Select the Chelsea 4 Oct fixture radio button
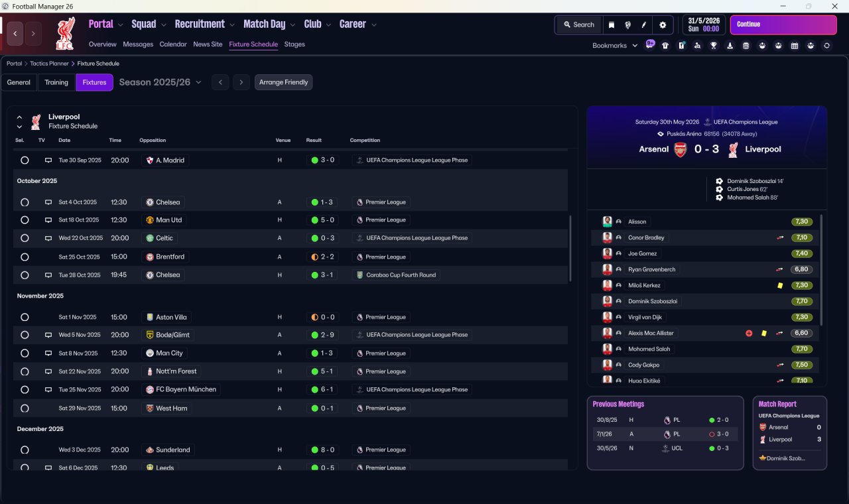849x504 pixels. coord(25,202)
